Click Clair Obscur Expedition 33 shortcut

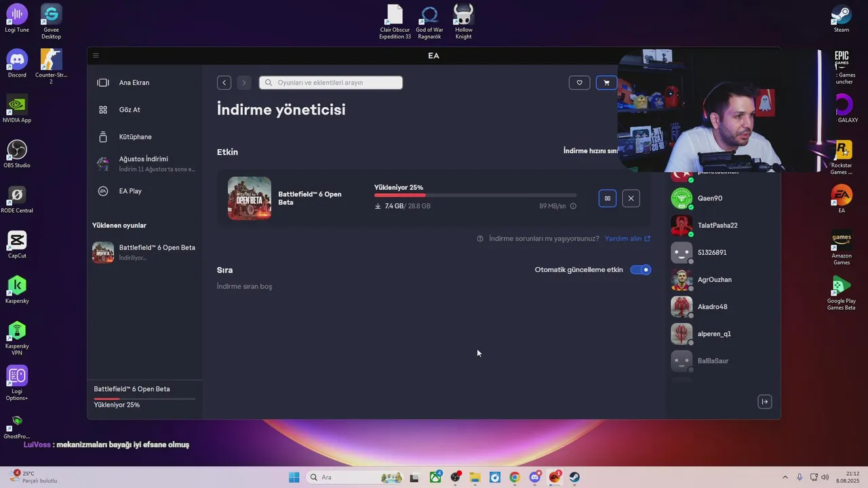[x=395, y=22]
